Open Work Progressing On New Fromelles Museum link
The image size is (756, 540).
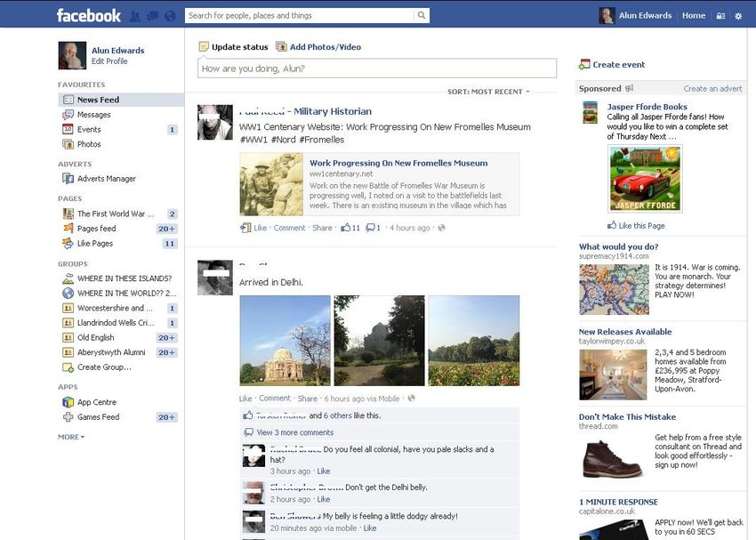[x=398, y=163]
